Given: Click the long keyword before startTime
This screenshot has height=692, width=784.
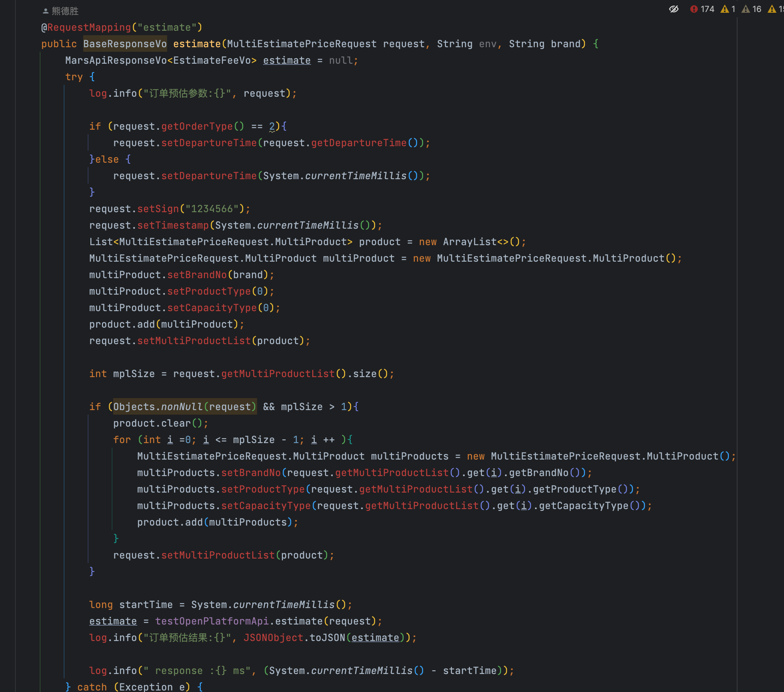Looking at the screenshot, I should (101, 605).
